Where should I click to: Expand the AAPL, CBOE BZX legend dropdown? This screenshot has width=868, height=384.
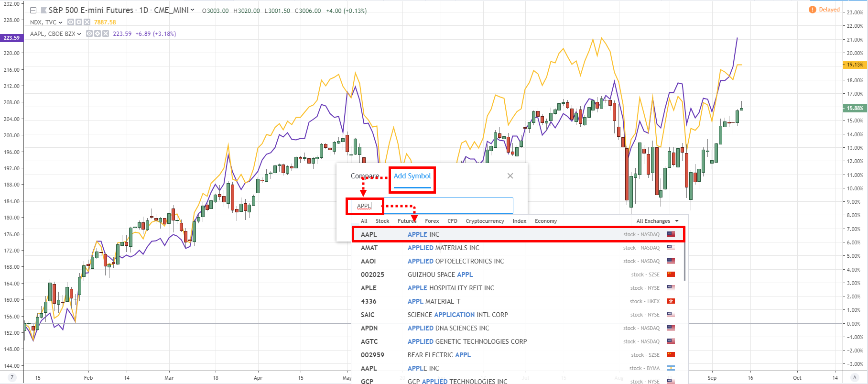click(79, 34)
